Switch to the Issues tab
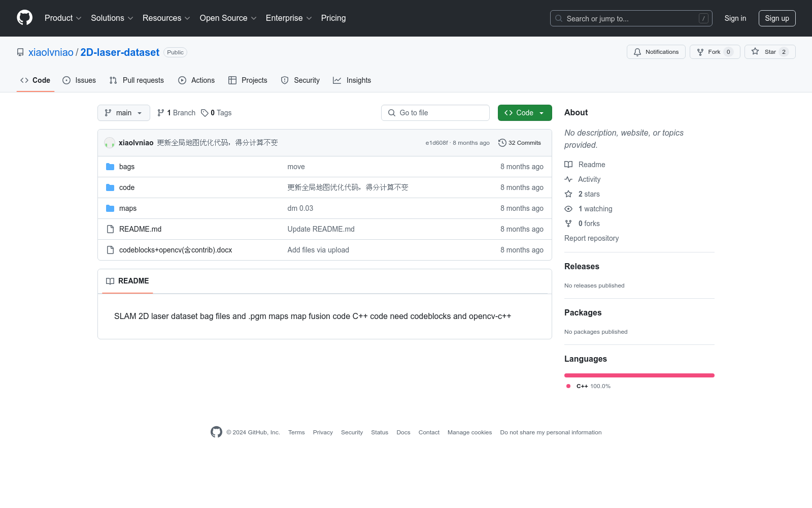Image resolution: width=812 pixels, height=508 pixels. click(x=79, y=80)
